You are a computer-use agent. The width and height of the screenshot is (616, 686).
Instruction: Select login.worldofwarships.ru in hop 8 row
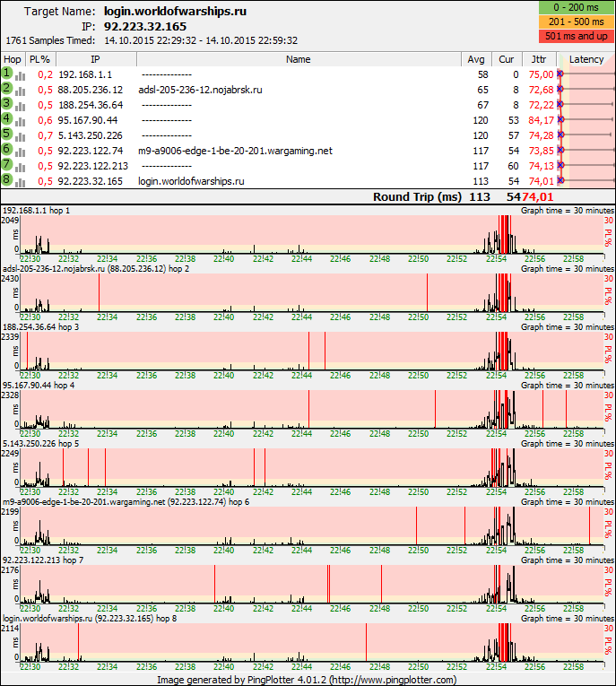pos(191,181)
